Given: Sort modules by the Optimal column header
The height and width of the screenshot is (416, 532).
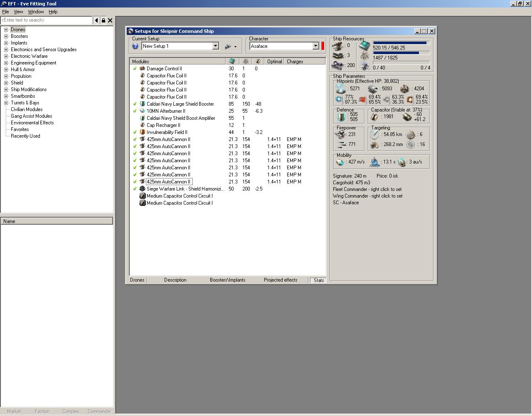Looking at the screenshot, I should pyautogui.click(x=275, y=62).
